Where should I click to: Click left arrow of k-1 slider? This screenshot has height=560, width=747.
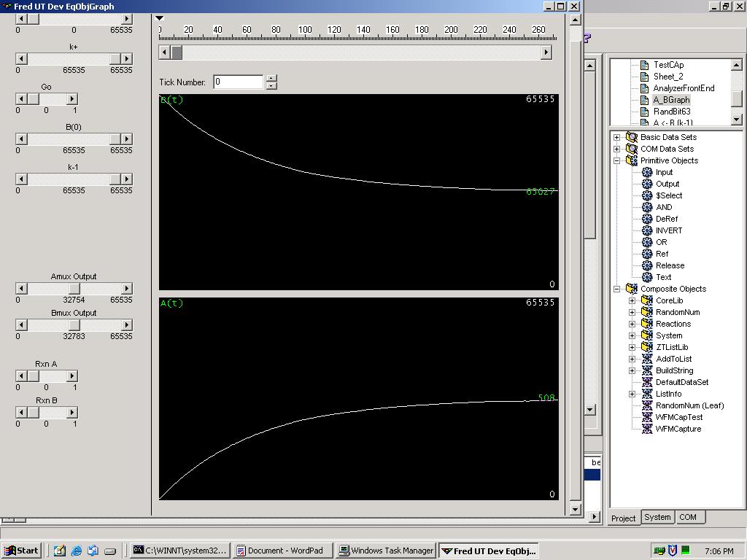tap(21, 179)
